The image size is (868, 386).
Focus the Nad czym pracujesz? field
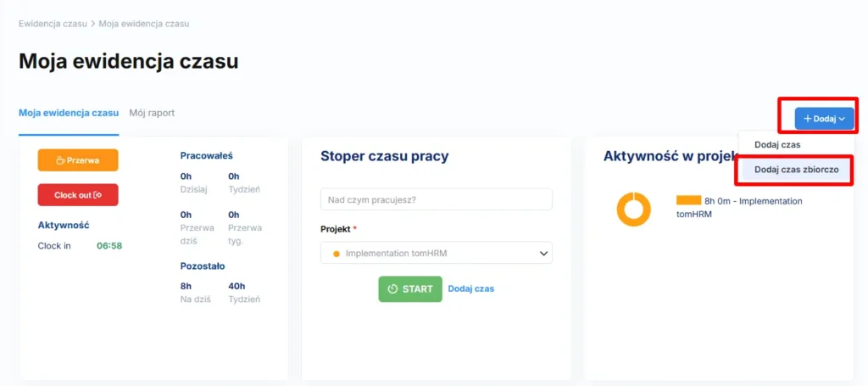tap(437, 199)
